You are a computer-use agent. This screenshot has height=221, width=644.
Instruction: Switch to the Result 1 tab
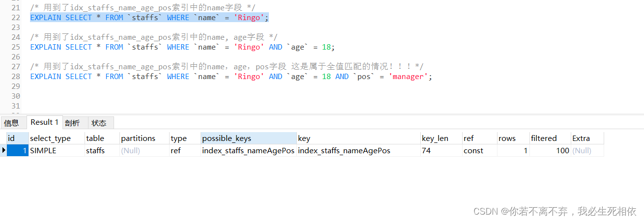pyautogui.click(x=45, y=122)
